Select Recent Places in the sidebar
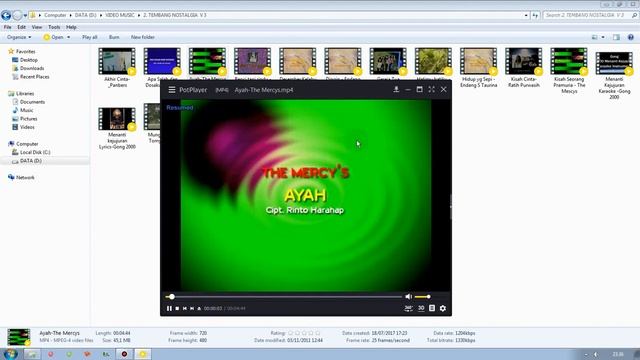Screen dimensions: 640x360 [35, 77]
